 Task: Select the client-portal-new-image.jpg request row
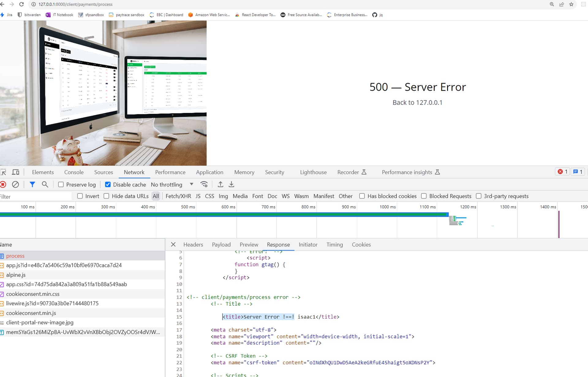(x=82, y=323)
